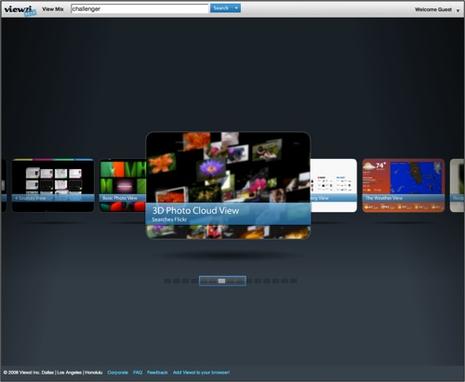
Task: Click the '3D Photo Cloud View' title text
Action: [195, 211]
